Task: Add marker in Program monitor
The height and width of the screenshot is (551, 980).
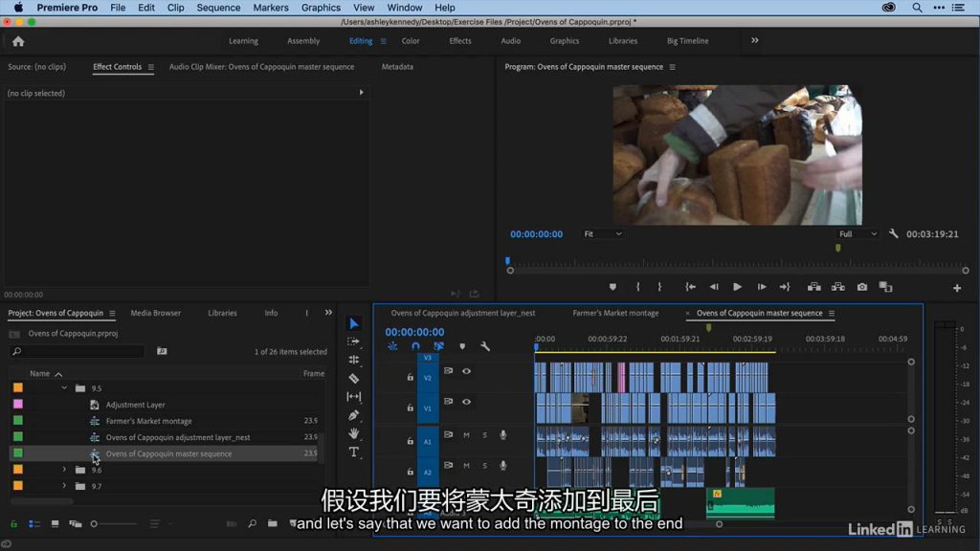Action: pyautogui.click(x=612, y=287)
